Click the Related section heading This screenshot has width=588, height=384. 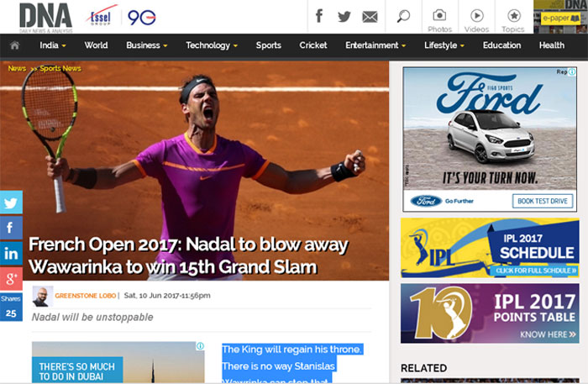423,368
